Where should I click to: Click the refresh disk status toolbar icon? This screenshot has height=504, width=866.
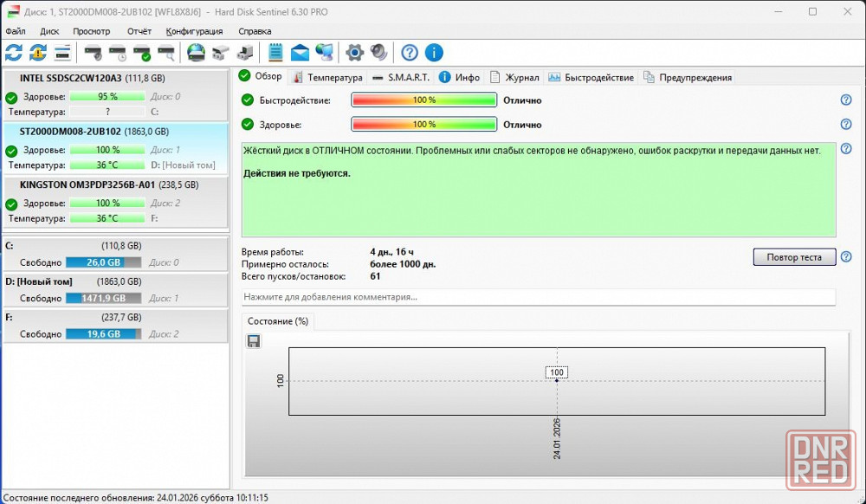(x=14, y=53)
